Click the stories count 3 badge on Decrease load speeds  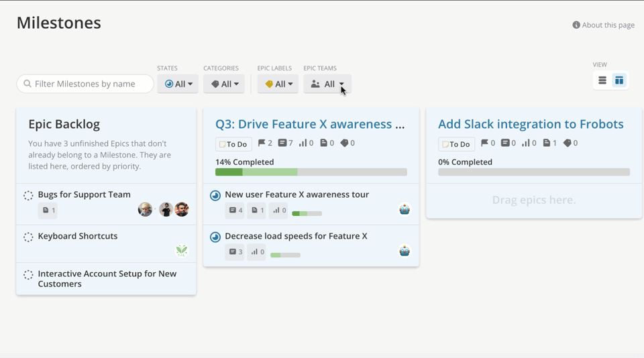click(235, 251)
